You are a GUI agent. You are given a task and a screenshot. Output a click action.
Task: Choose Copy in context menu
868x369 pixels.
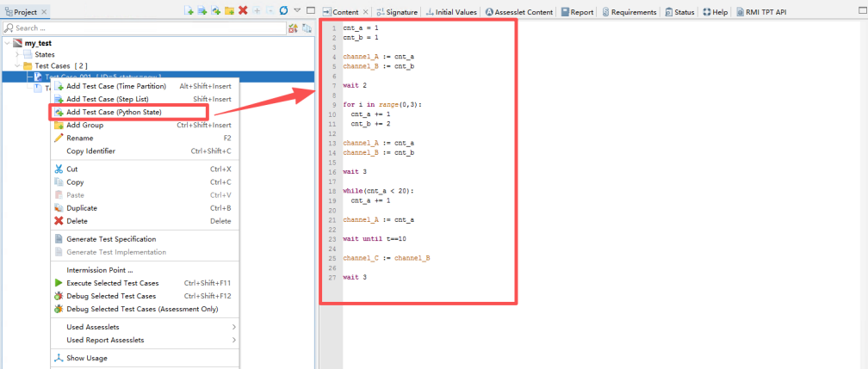[x=145, y=182]
